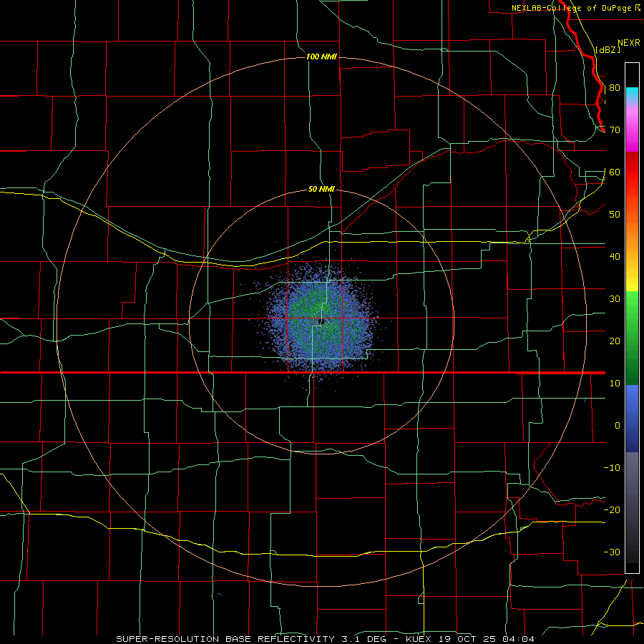Click the -20 dBZ scale value
Viewport: 644px width, 644px height.
click(x=612, y=510)
